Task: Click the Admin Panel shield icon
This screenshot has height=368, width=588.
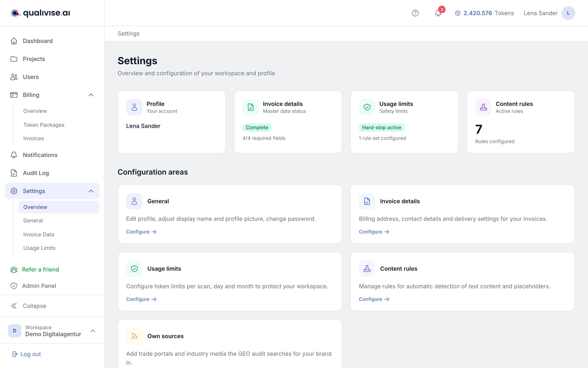Action: point(14,286)
